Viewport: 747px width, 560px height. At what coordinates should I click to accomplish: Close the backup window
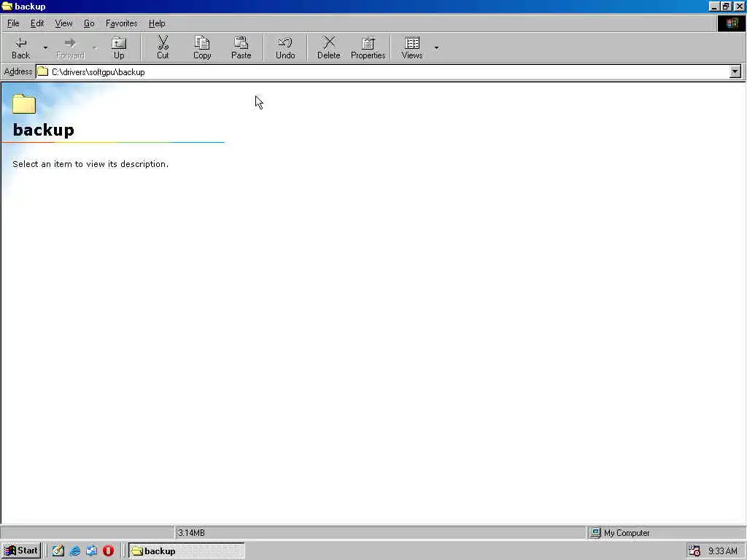pyautogui.click(x=740, y=6)
